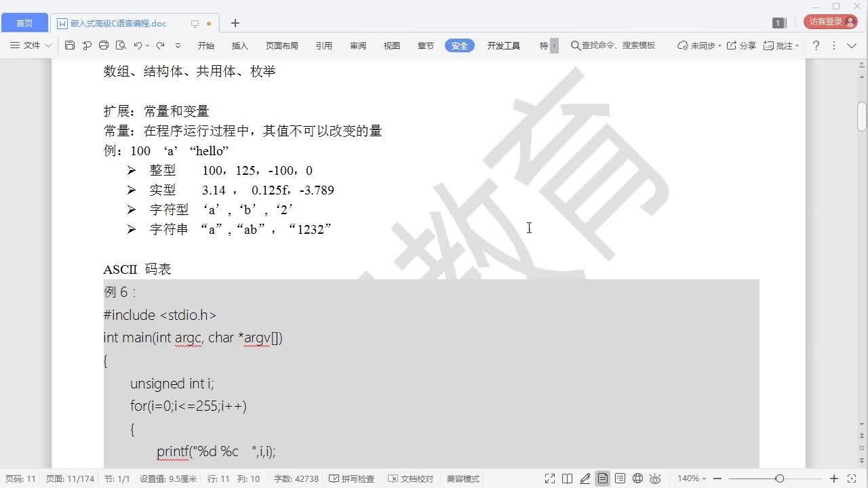This screenshot has height=488, width=868.
Task: Toggle 拼写检查 spell check in status bar
Action: pyautogui.click(x=352, y=479)
